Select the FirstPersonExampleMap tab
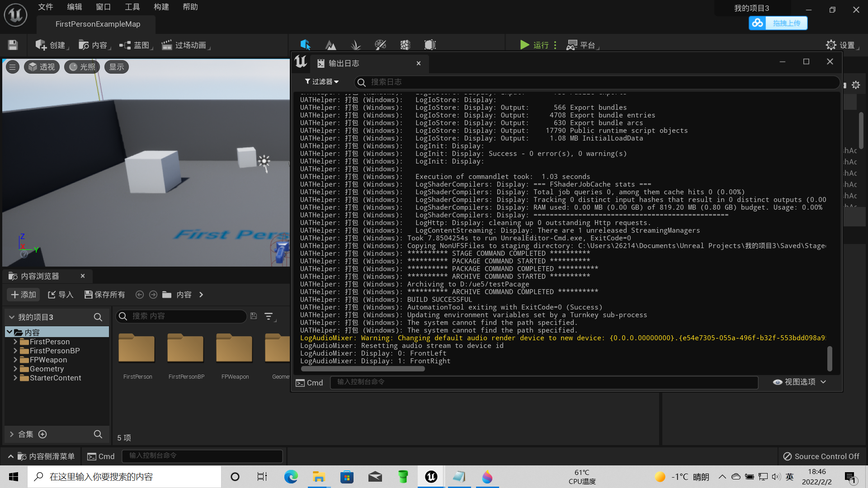 (98, 24)
